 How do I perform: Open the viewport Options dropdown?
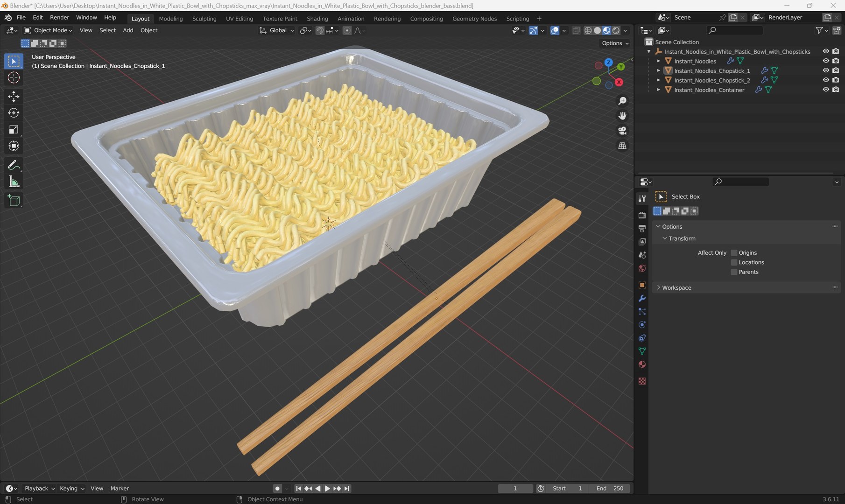[x=615, y=43]
